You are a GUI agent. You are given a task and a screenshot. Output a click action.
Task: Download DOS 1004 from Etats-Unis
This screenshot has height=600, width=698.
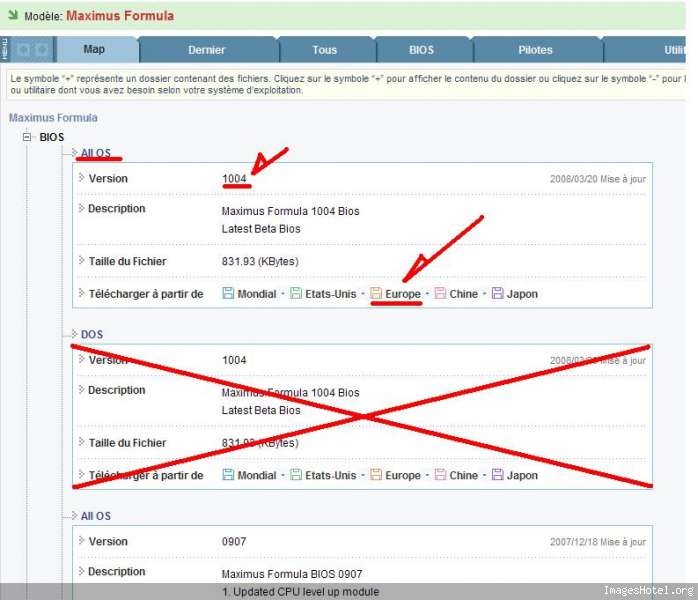point(331,475)
